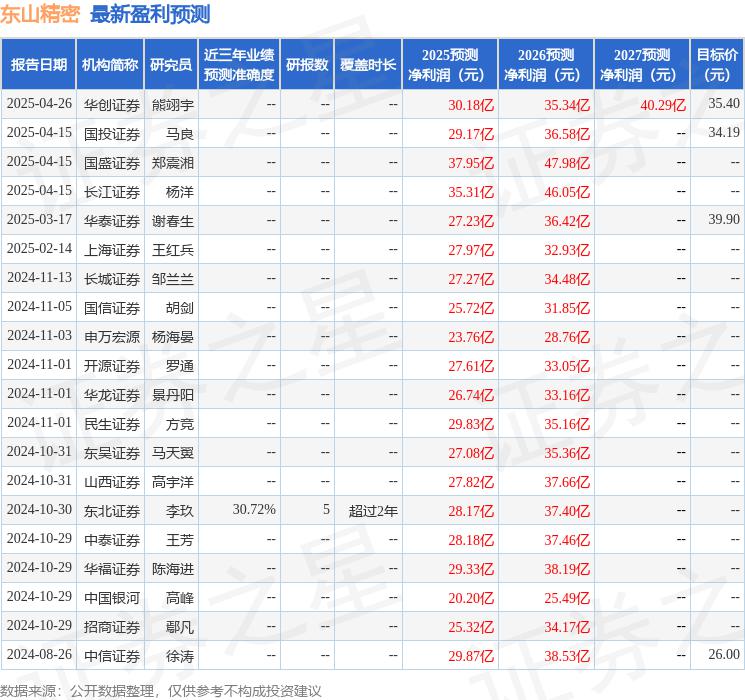Select the date 2024-11-13

click(39, 278)
